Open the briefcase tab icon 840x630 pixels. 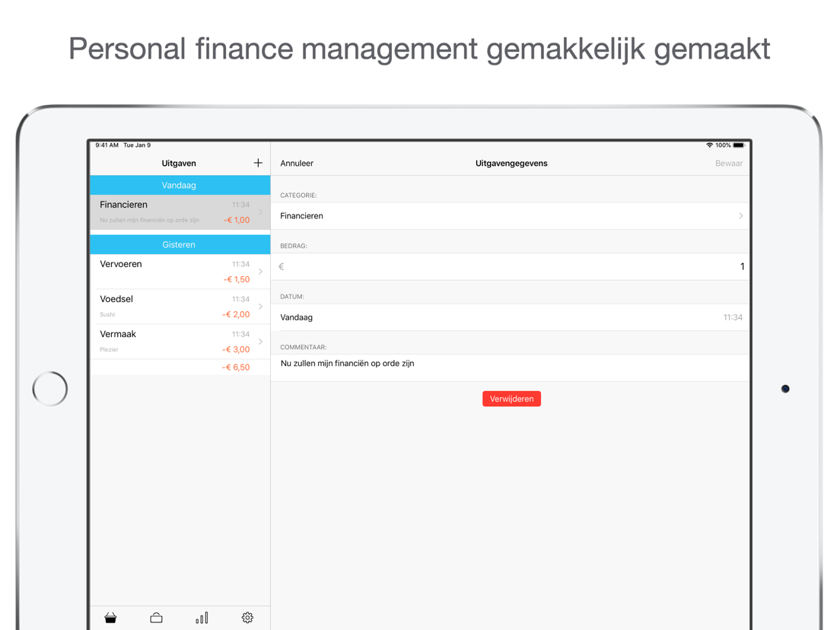click(156, 619)
